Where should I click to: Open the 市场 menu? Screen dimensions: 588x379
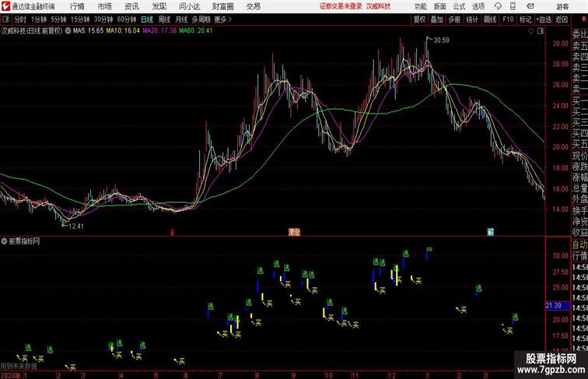[105, 6]
